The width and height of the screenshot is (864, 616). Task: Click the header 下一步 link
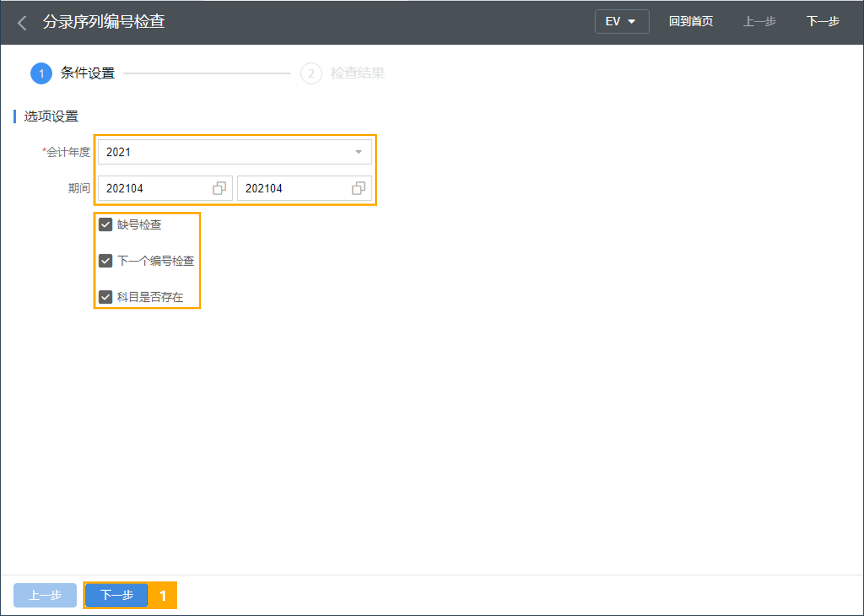(822, 22)
